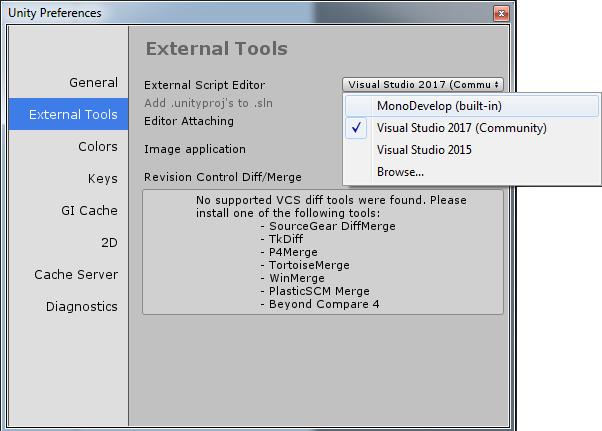The width and height of the screenshot is (602, 431).
Task: Open the General preferences tab
Action: coord(68,82)
